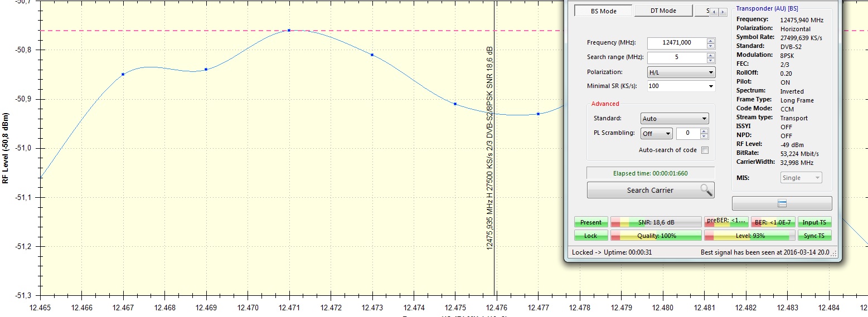
Task: Switch to the DT Mode tab
Action: [x=663, y=11]
